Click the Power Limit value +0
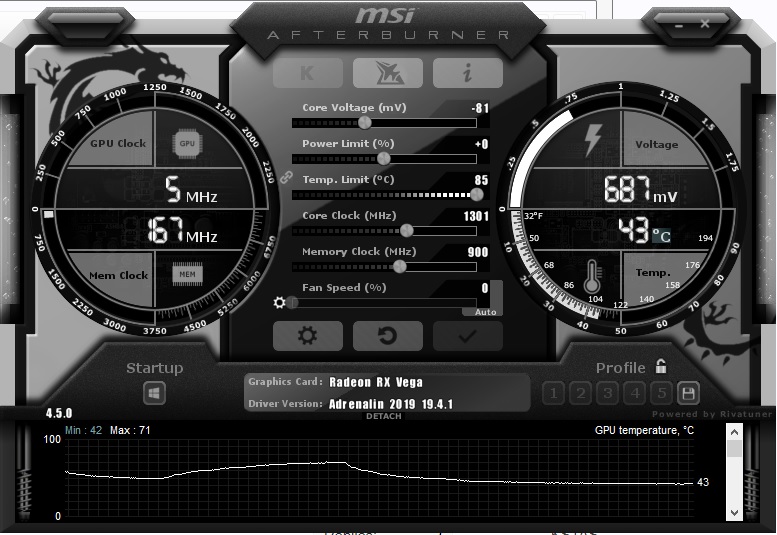 click(x=482, y=144)
